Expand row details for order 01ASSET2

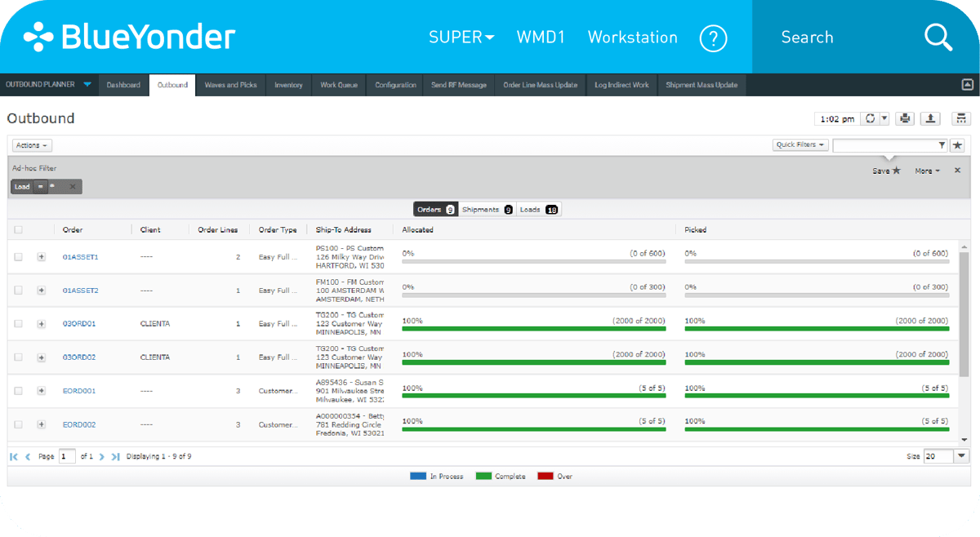coord(41,290)
